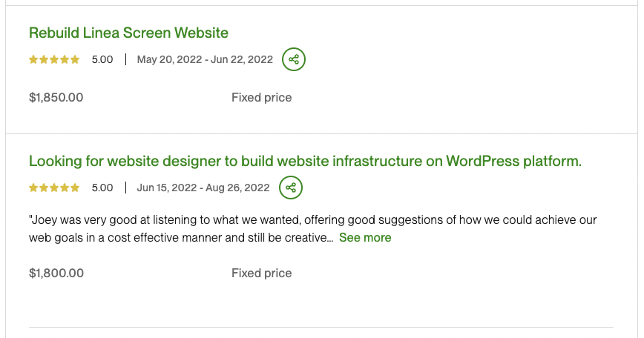Click the Joey client review quote text
The height and width of the screenshot is (338, 644).
312,228
